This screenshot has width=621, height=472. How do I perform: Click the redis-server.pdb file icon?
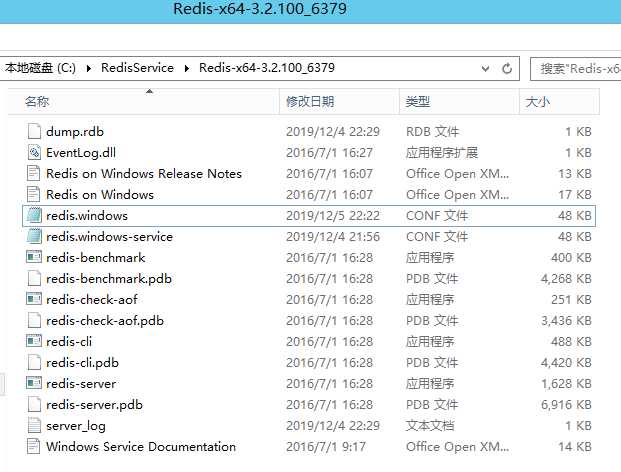[x=34, y=404]
